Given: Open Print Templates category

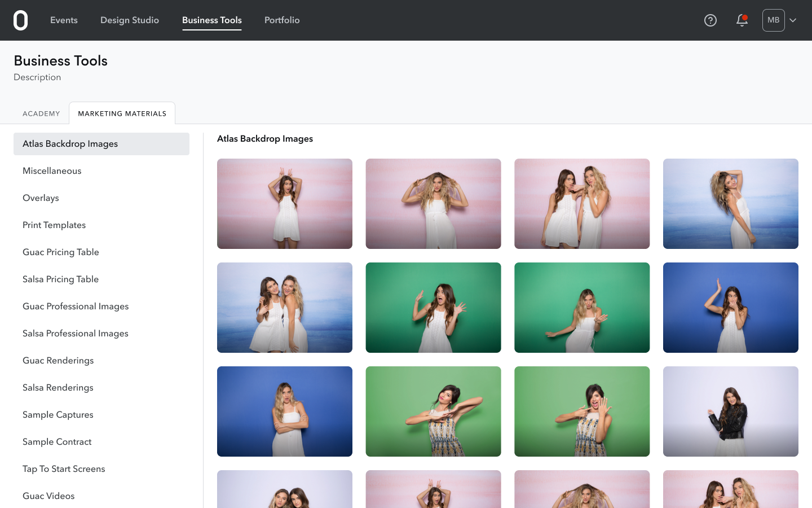Looking at the screenshot, I should click(x=101, y=225).
